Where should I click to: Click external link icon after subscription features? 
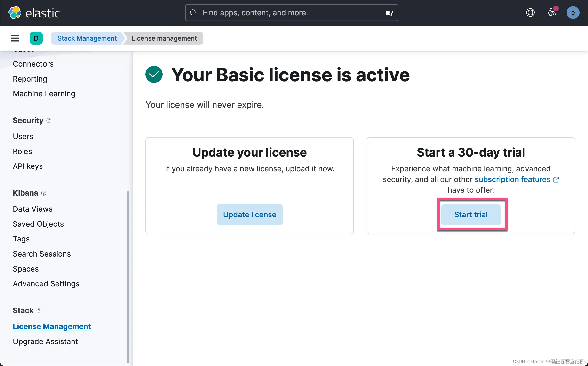[x=556, y=180]
